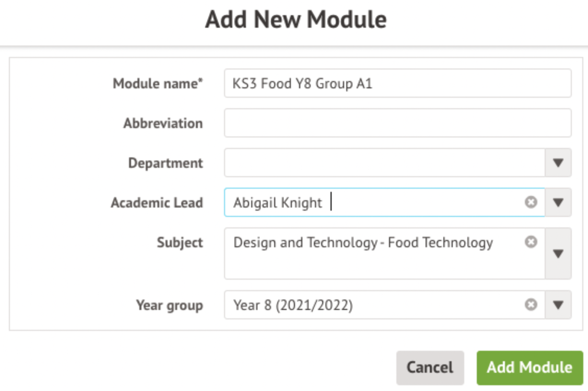Image resolution: width=588 pixels, height=391 pixels.
Task: Click the Add Module button
Action: 530,367
